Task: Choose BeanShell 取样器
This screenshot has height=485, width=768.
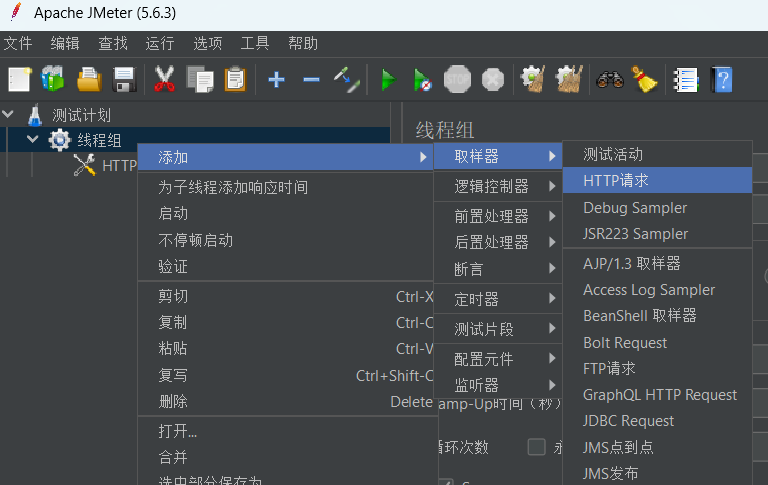Action: [657, 315]
